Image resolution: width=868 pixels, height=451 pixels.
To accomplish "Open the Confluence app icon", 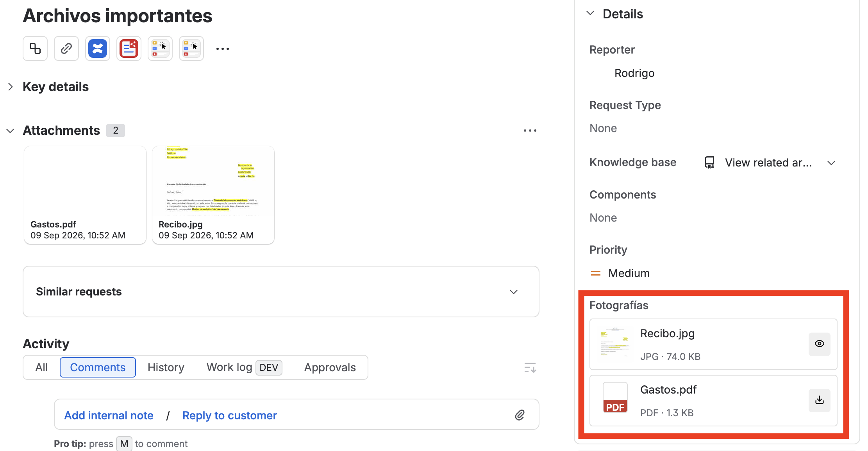I will pos(98,48).
